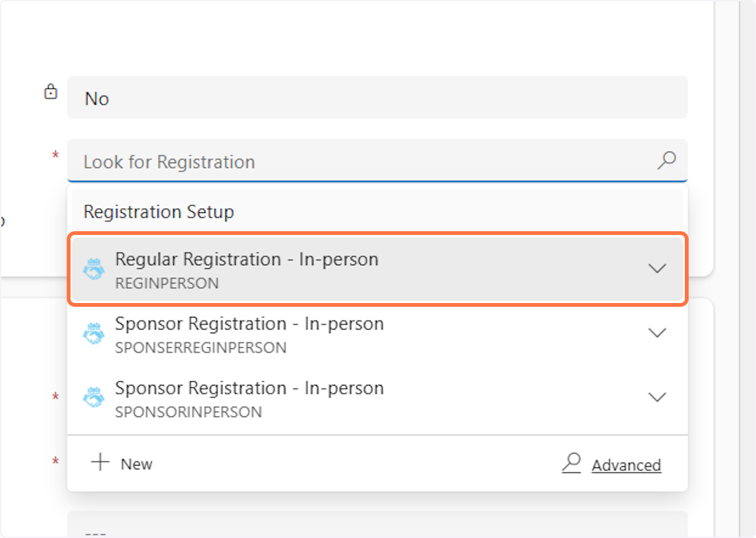Select the Sponsor Registration SPONSERREGINPERSON row
Screen dimensions: 756x538
point(315,333)
